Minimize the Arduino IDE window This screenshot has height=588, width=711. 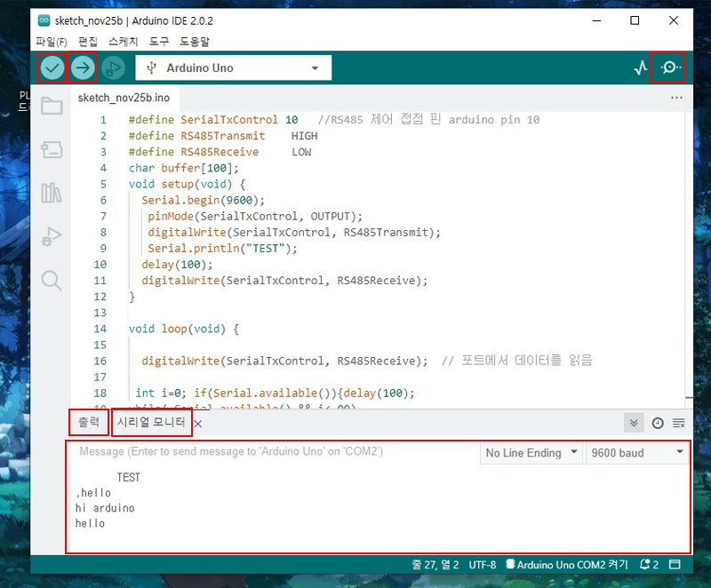pyautogui.click(x=596, y=20)
